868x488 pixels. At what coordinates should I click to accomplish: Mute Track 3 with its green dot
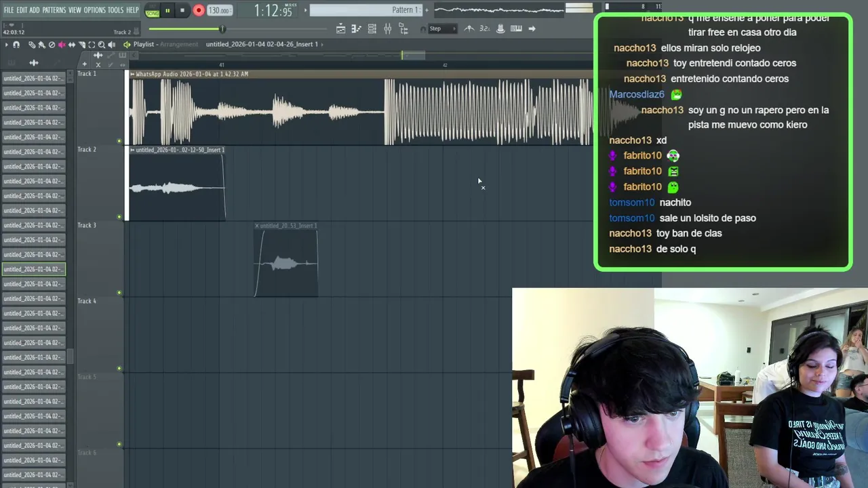pos(119,293)
